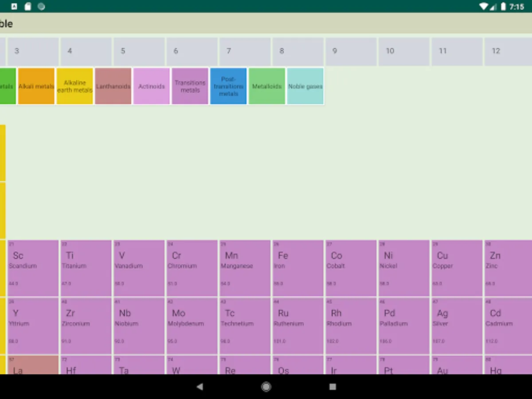Screen dimensions: 532x399
Task: Click group 8 column header
Action: point(298,51)
